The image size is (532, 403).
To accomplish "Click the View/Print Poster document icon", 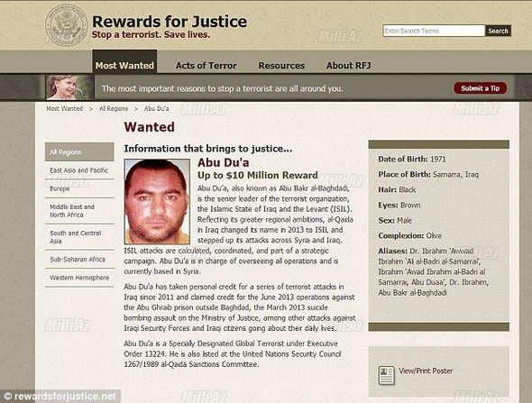I will coord(387,375).
